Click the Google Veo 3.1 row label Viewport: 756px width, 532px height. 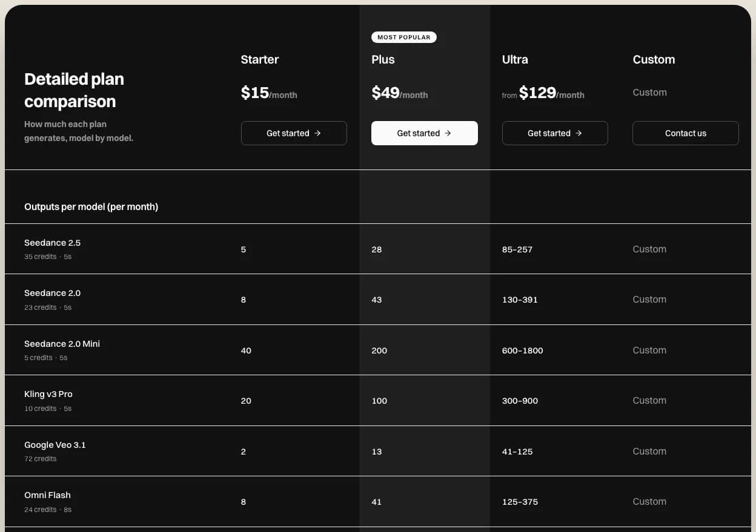pyautogui.click(x=55, y=445)
